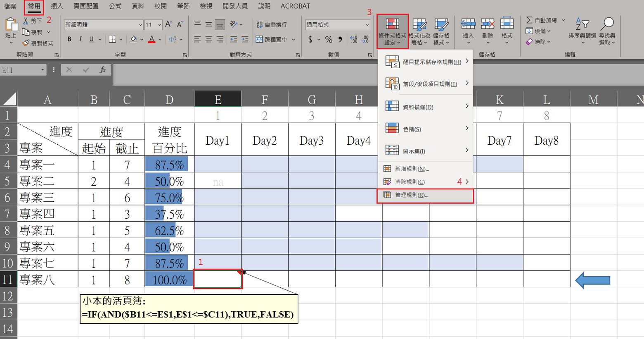The height and width of the screenshot is (339, 644).
Task: Expand the number format dropdown (通用格式)
Action: (367, 25)
